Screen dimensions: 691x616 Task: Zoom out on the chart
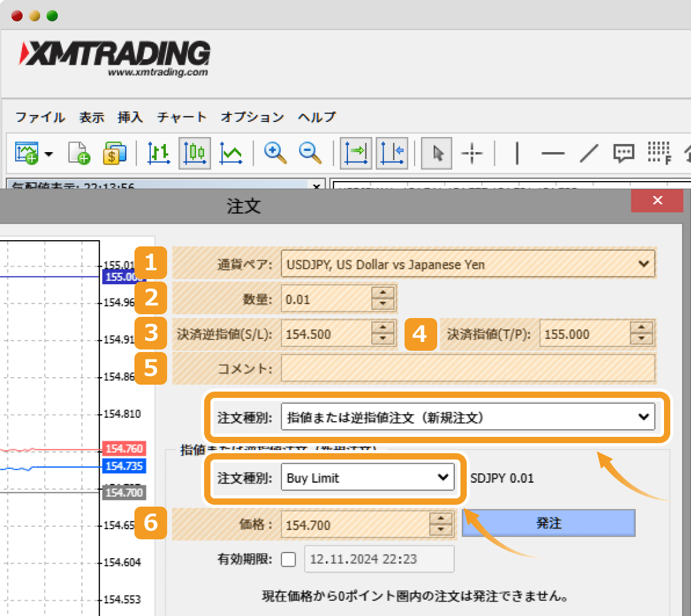(x=310, y=153)
